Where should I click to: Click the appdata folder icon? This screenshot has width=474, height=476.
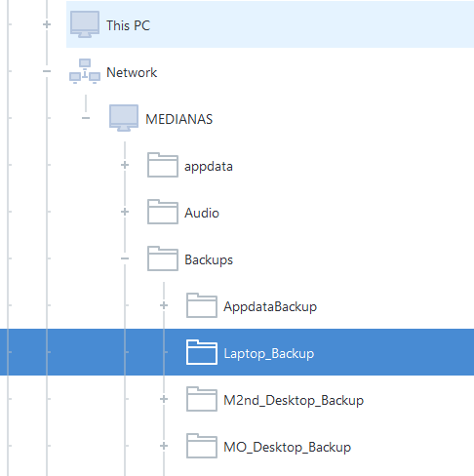[163, 165]
